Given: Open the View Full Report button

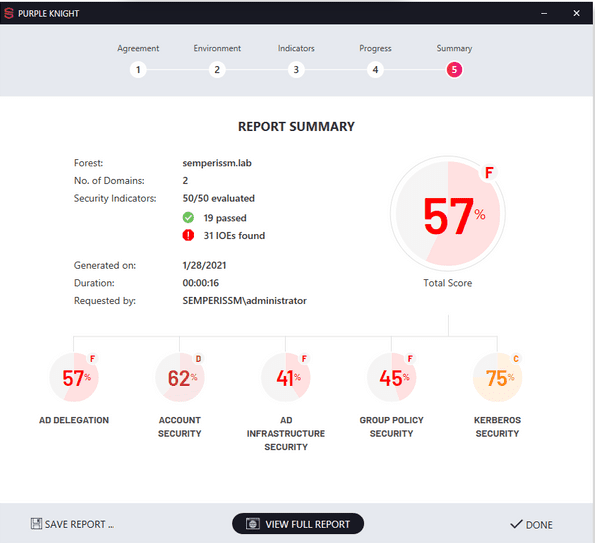Looking at the screenshot, I should (298, 524).
